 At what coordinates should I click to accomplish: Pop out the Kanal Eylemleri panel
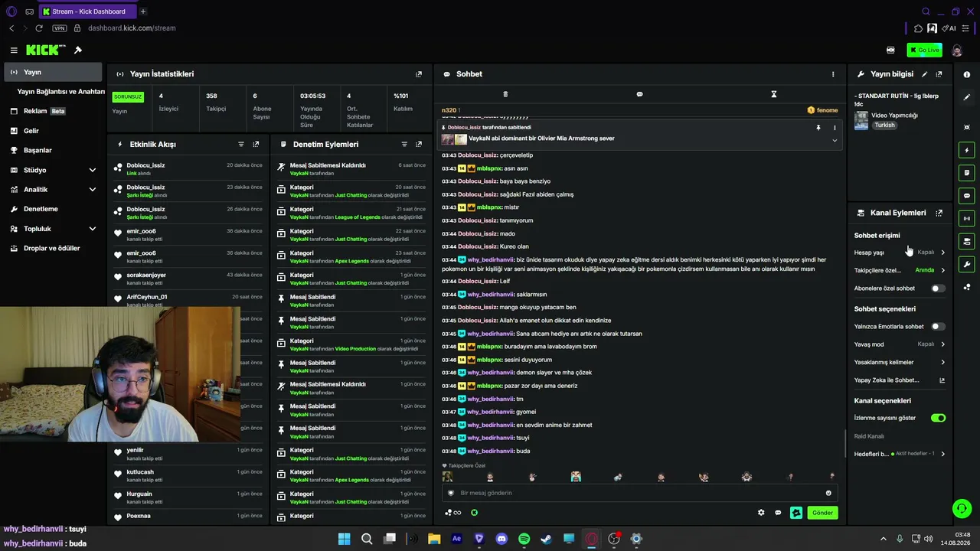coord(939,213)
